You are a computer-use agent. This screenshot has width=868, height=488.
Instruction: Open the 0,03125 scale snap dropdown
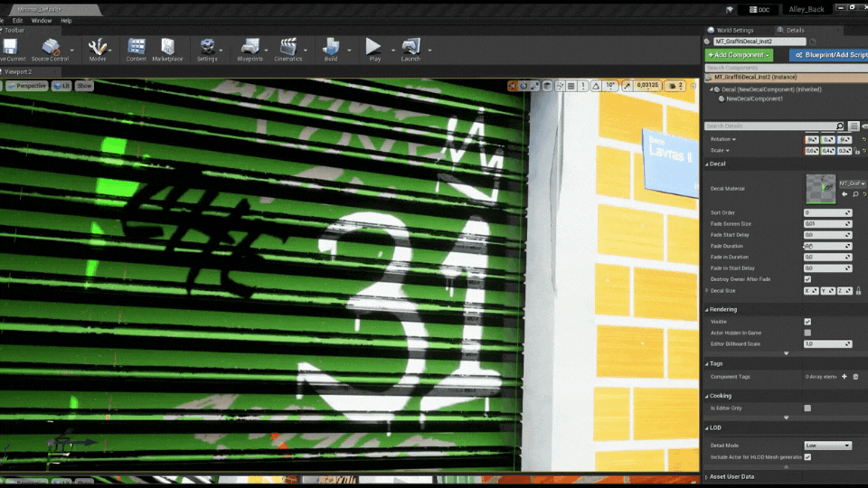click(x=647, y=86)
